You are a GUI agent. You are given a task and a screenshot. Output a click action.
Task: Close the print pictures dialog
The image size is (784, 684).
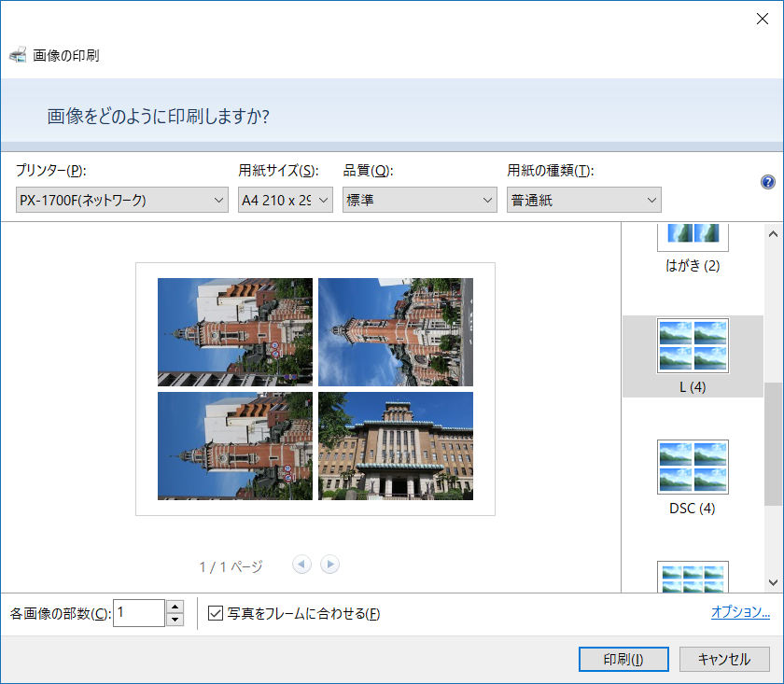pos(762,19)
